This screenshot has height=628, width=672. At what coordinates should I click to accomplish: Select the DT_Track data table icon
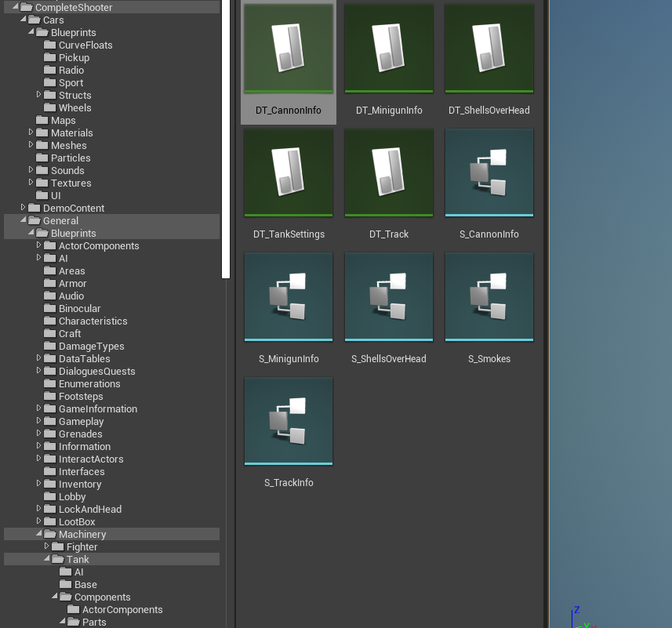coord(389,172)
